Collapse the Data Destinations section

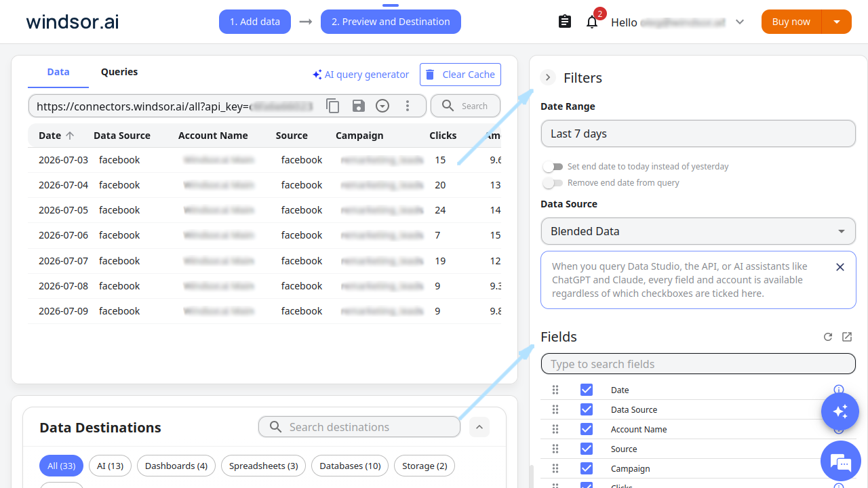[x=479, y=427]
